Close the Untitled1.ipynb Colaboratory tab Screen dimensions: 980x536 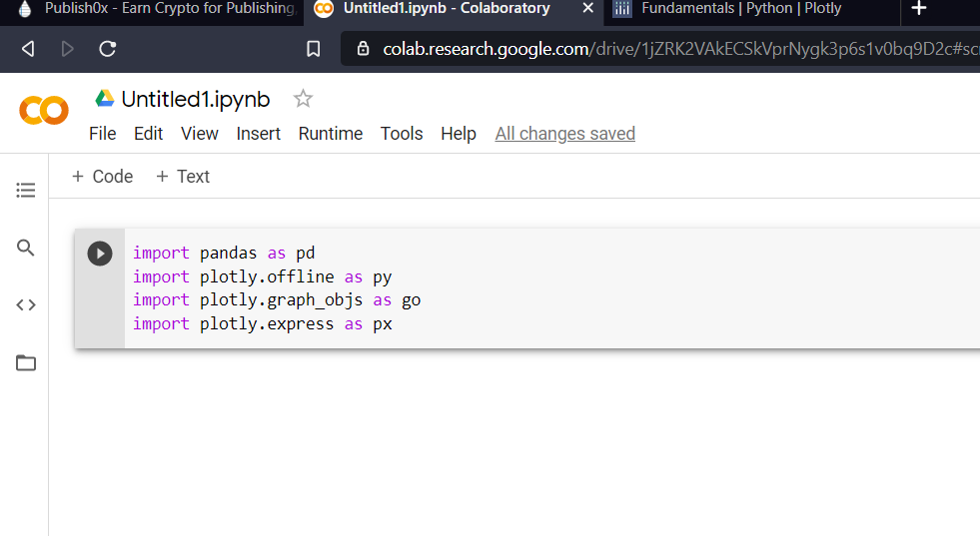pos(588,9)
